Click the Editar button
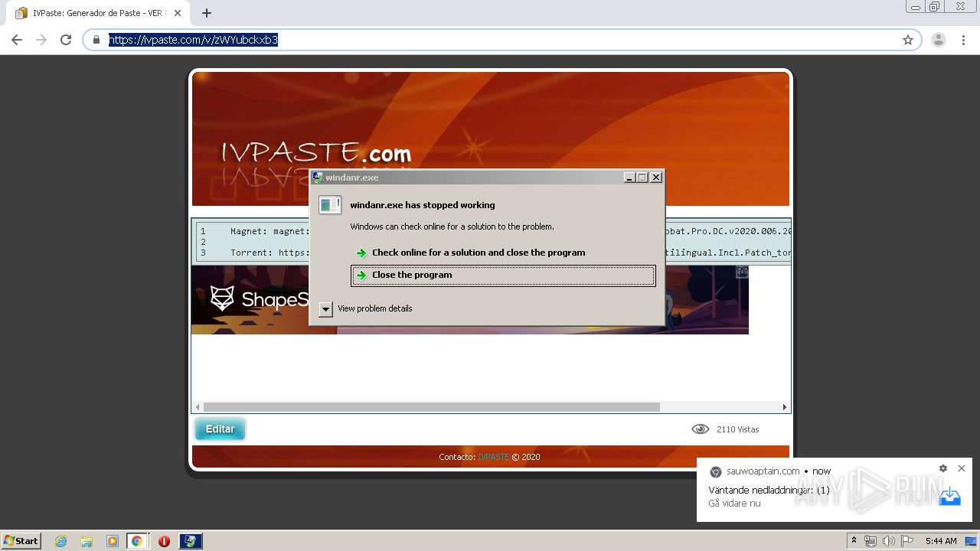Image resolution: width=980 pixels, height=551 pixels. (x=220, y=429)
